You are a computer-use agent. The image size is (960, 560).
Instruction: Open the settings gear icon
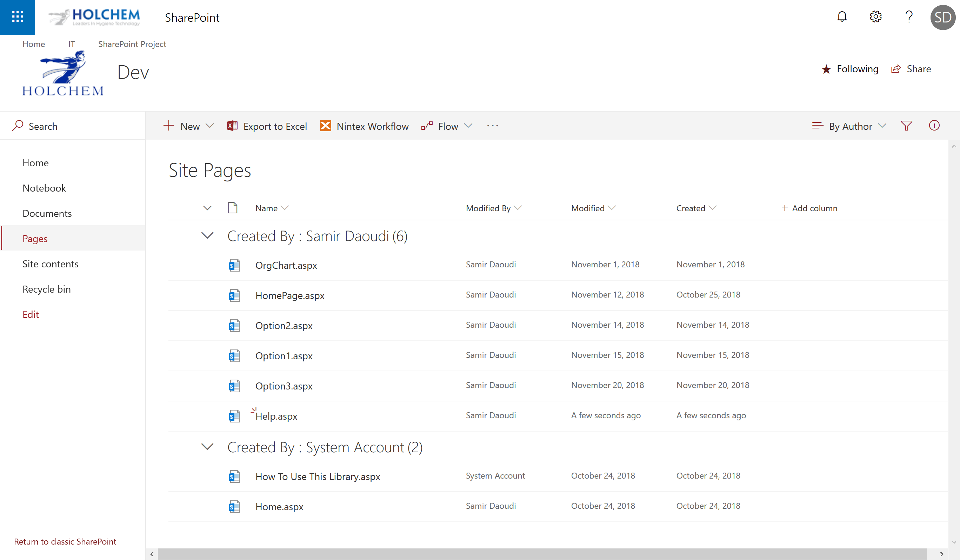click(x=875, y=17)
